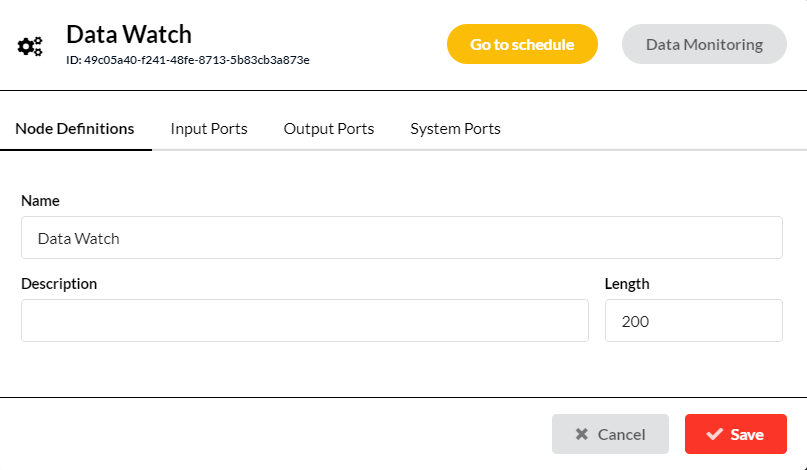Click the Data Watch dialog heading
807x470 pixels.
point(129,34)
